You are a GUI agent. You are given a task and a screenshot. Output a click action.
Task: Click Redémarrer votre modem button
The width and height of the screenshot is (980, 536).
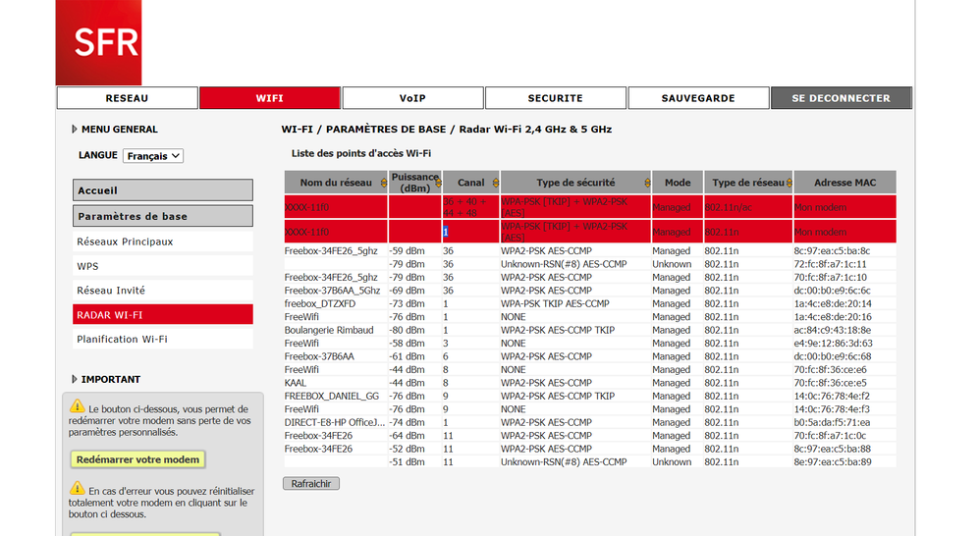click(137, 459)
